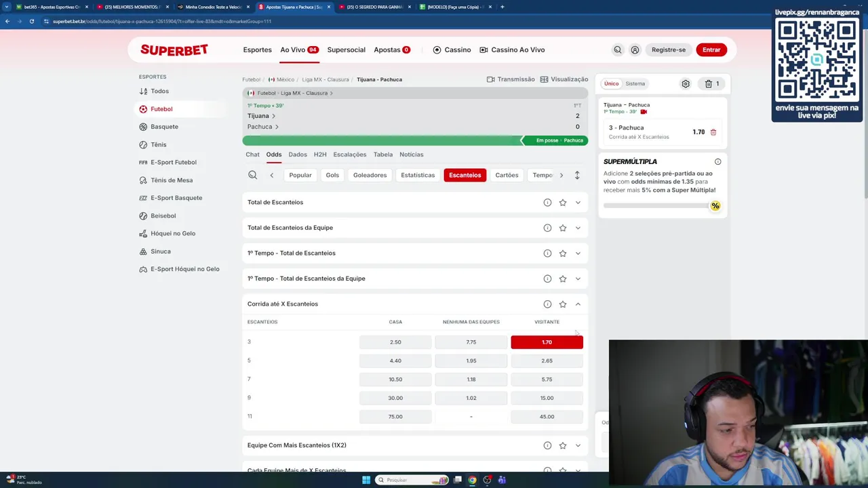Open Supersocial link
868x488 pixels.
coord(346,49)
